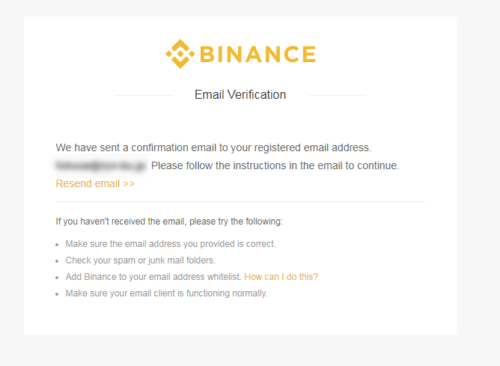
Task: Click the blurred registered email address
Action: [x=100, y=166]
